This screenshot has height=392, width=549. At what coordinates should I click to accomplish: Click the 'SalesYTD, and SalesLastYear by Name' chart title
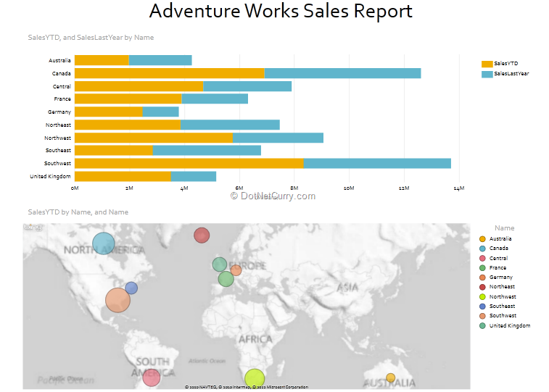click(91, 38)
